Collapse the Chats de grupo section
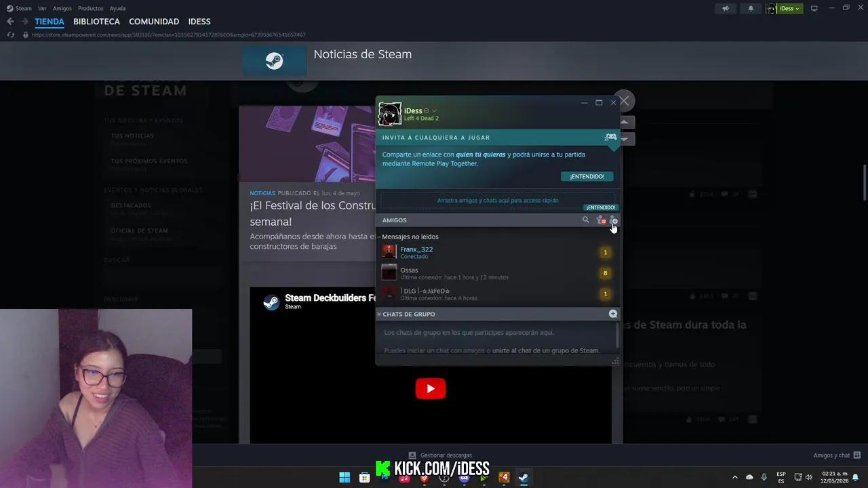The height and width of the screenshot is (488, 868). point(379,314)
